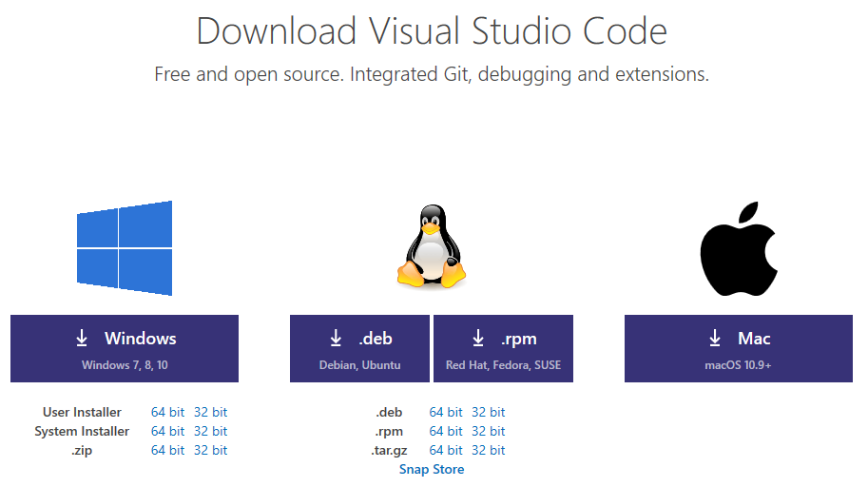Viewport: 868px width, 487px height.
Task: Click download arrow on .rpm button
Action: 478,338
